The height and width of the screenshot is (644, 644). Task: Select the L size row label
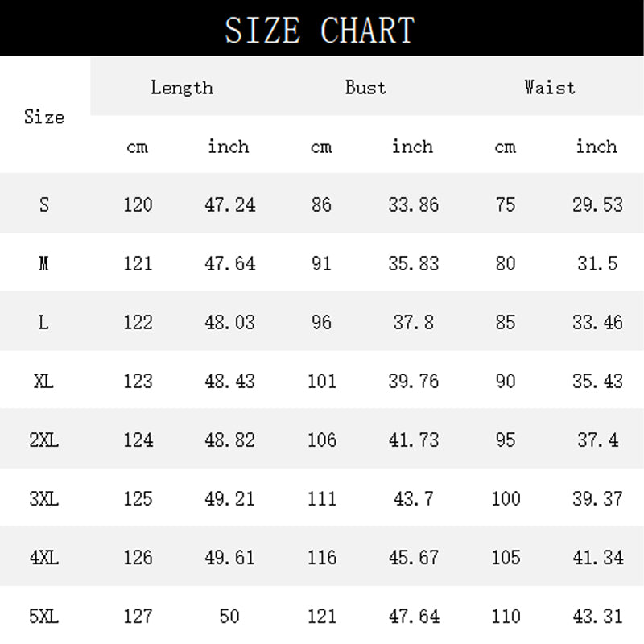[44, 322]
